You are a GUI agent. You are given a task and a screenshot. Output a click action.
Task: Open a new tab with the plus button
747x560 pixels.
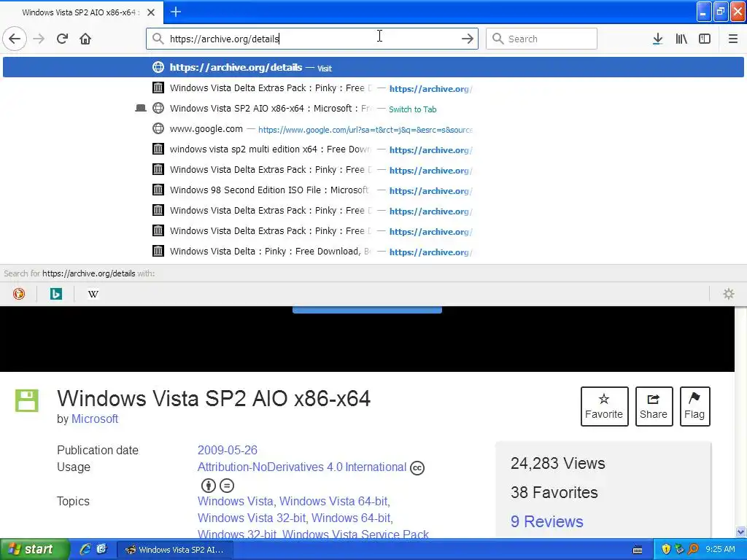point(176,12)
